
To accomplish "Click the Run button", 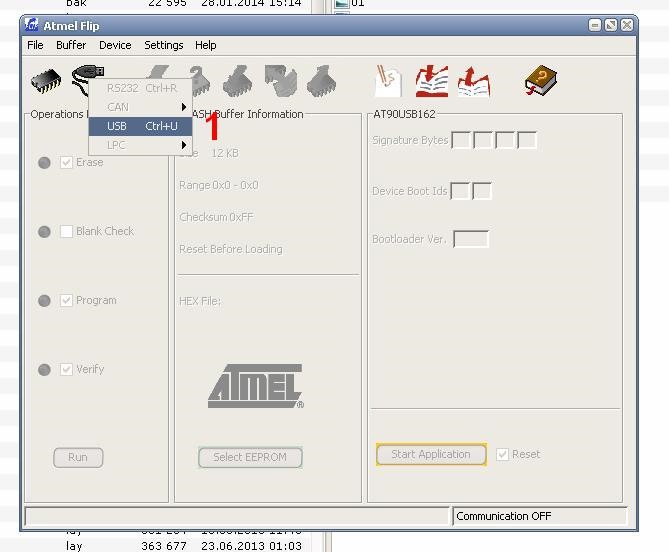I will click(78, 457).
